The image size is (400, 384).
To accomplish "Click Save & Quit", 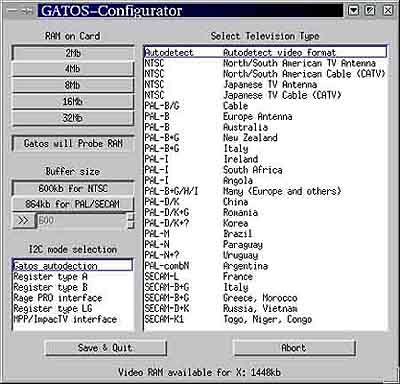I will tap(105, 348).
